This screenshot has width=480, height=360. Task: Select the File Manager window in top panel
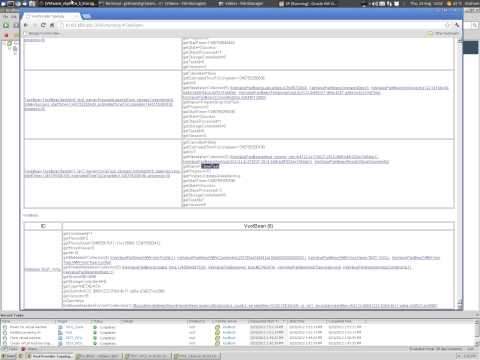pyautogui.click(x=241, y=4)
